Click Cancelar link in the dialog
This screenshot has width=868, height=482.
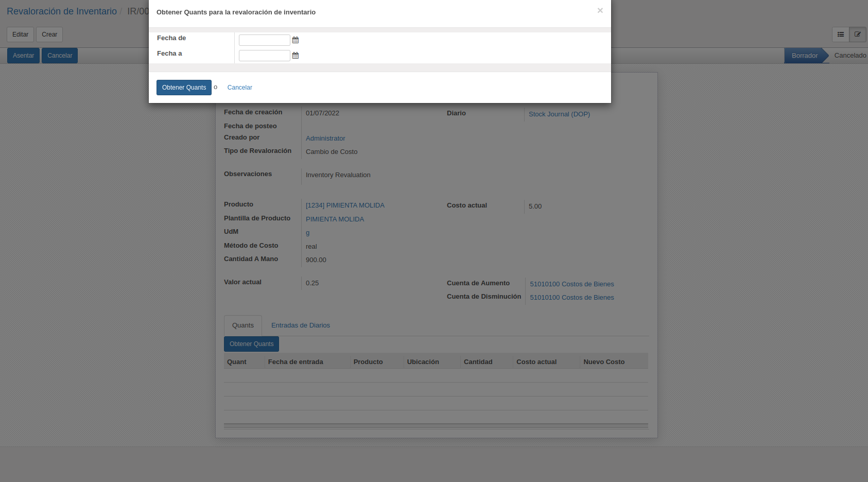(240, 88)
